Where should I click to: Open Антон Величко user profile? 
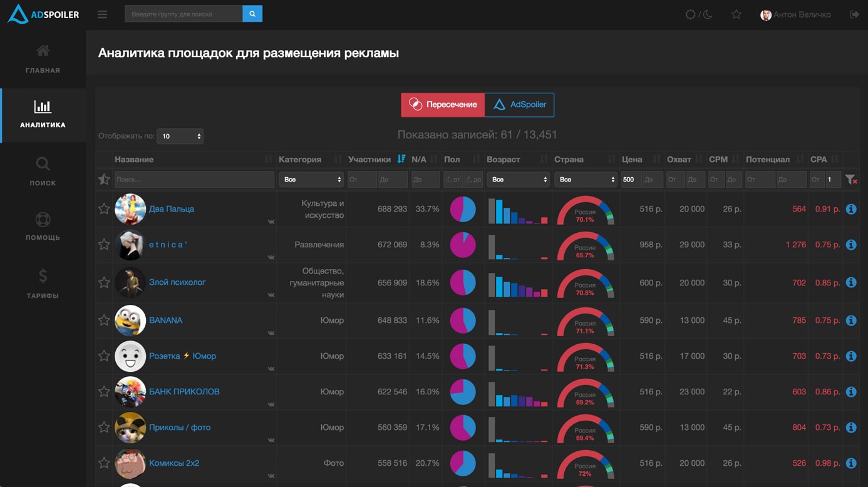click(795, 14)
